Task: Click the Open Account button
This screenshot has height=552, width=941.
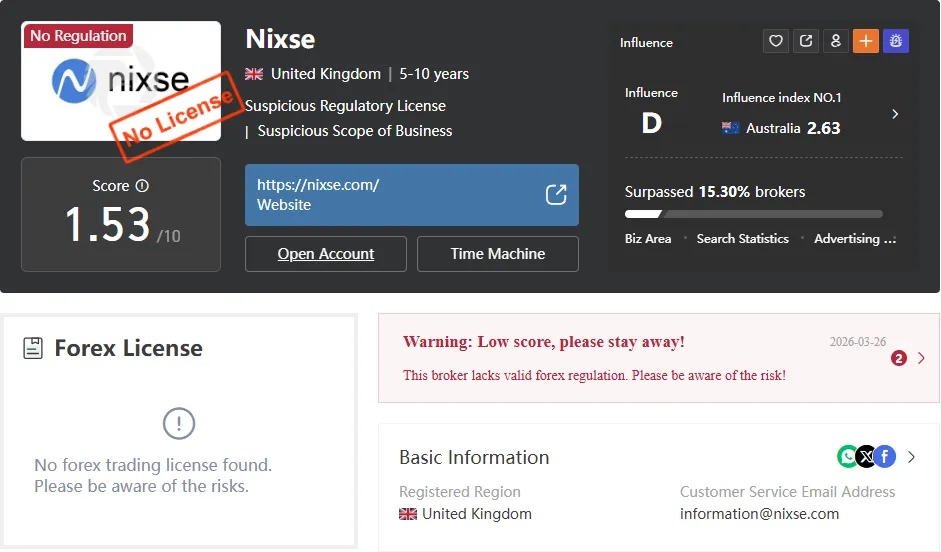Action: point(326,254)
